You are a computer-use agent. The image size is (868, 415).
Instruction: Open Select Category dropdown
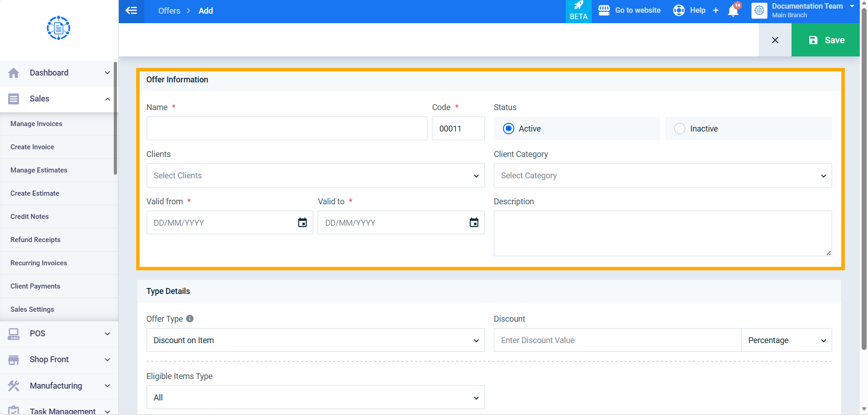click(663, 176)
